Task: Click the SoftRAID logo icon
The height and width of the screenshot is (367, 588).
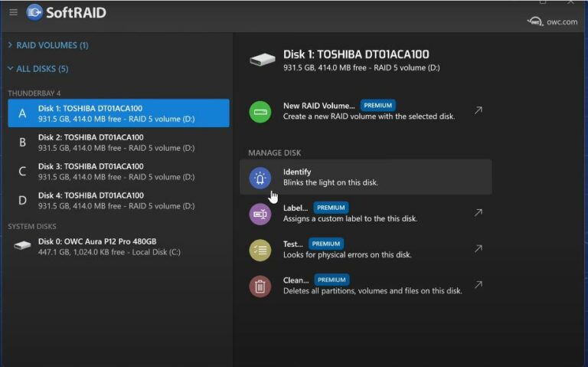Action: pos(34,12)
